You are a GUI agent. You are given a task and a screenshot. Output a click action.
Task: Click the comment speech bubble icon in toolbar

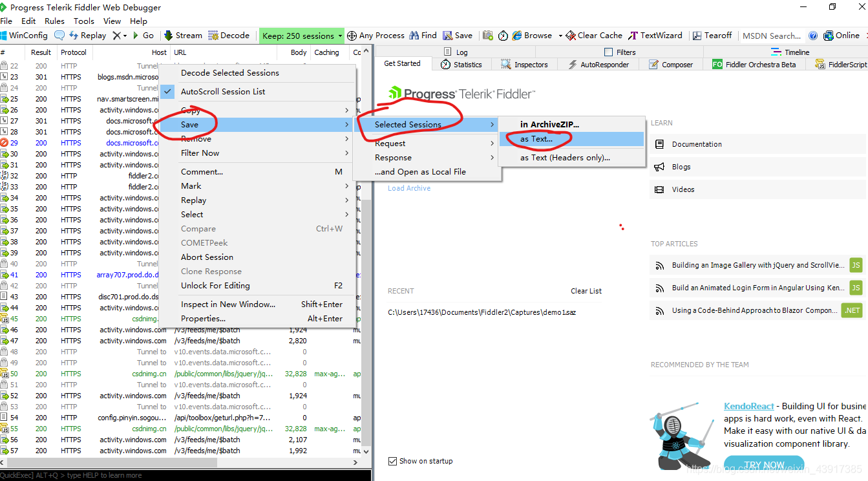click(59, 36)
